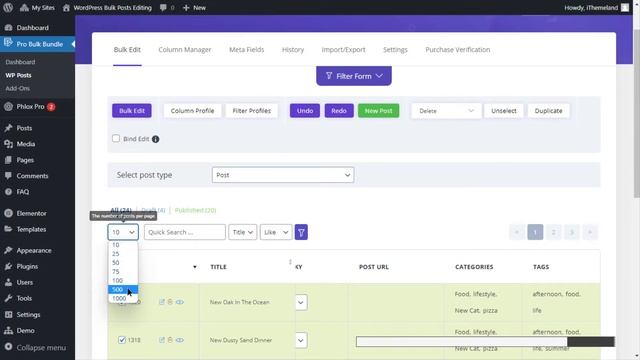Viewport: 640px width, 360px height.
Task: Uncheck the checkbox for post 1318
Action: [x=122, y=340]
